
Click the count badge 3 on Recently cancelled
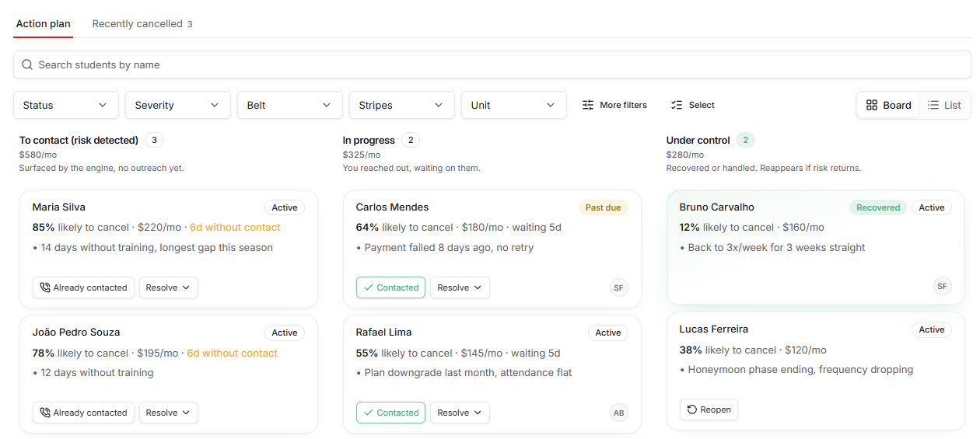coord(190,24)
